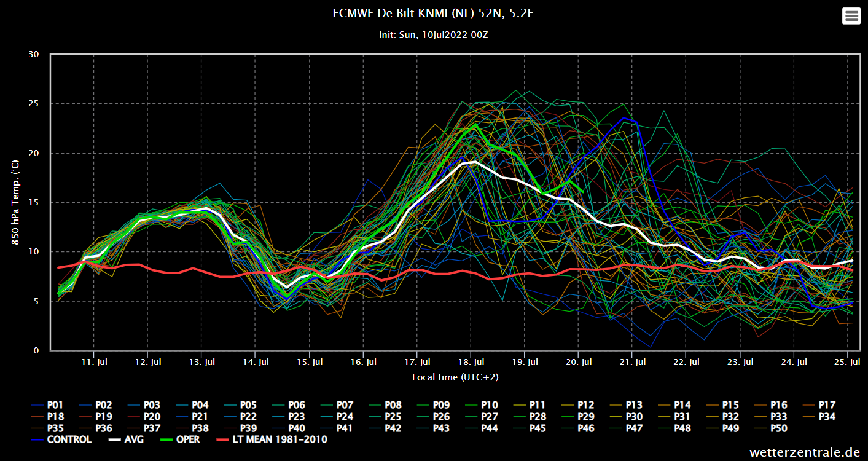The height and width of the screenshot is (461, 868).
Task: Hide the P13 line using its legend item
Action: coord(625,405)
